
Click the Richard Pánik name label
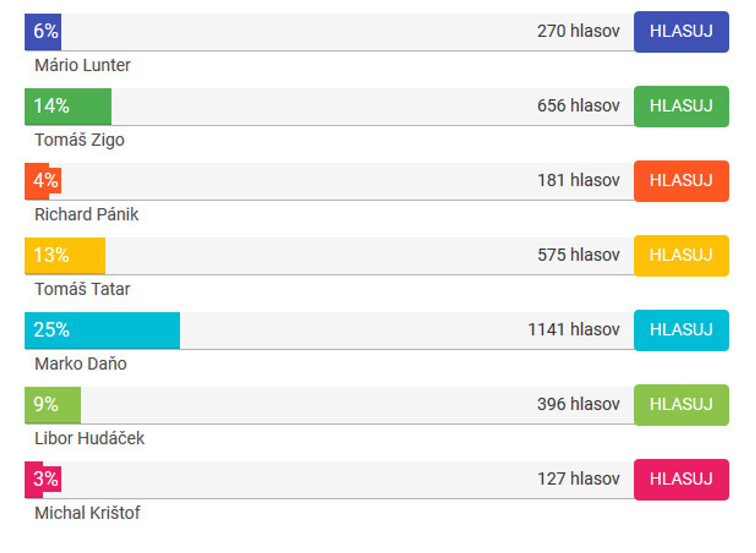coord(86,215)
